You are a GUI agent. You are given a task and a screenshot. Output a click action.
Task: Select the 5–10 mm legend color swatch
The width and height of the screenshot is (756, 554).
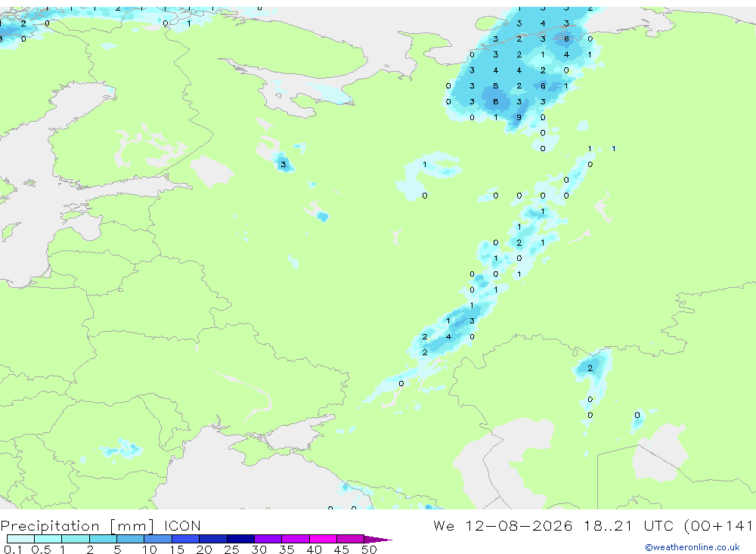tap(131, 539)
